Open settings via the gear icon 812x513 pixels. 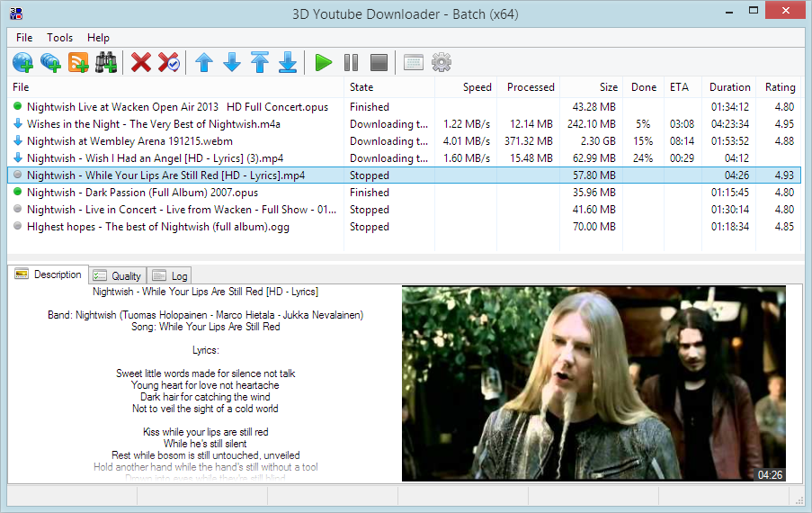coord(442,62)
